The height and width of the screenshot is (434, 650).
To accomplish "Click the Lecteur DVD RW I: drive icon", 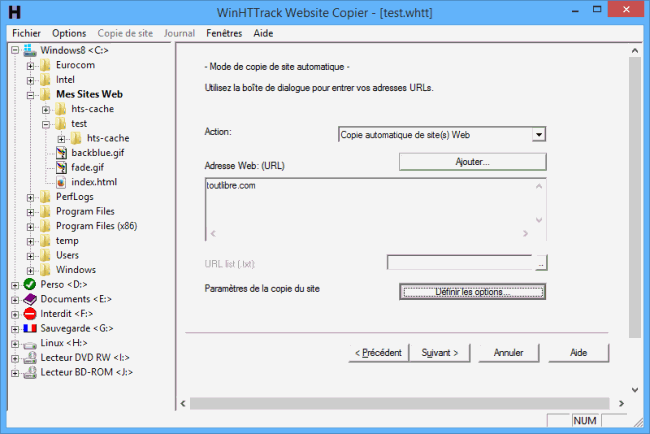I will pos(30,358).
